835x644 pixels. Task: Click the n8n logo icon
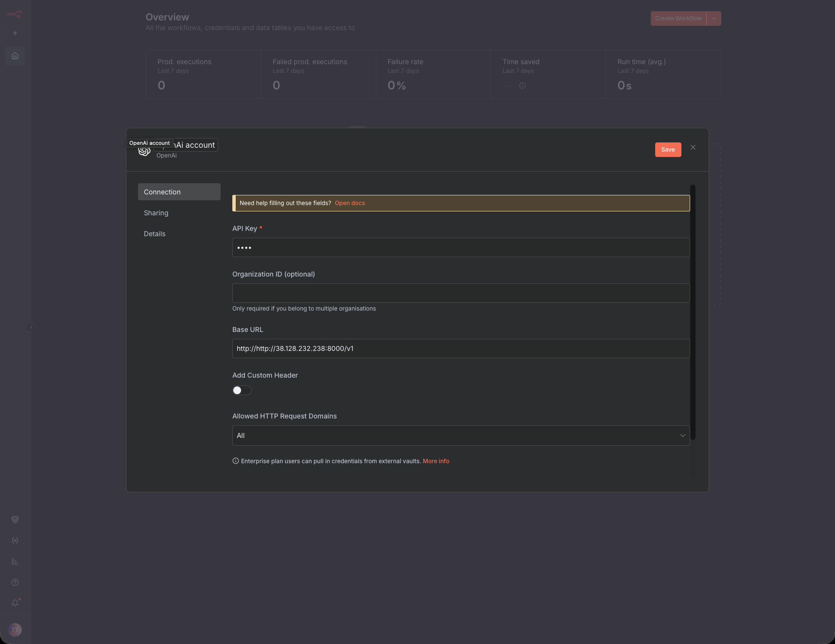coord(15,14)
